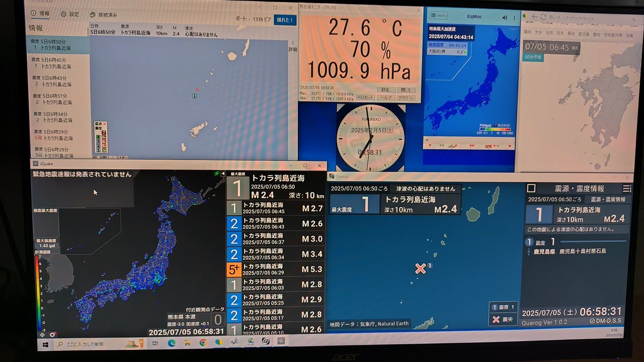Click the red epicenter X on top-left map
644x362 pixels.
tap(197, 90)
